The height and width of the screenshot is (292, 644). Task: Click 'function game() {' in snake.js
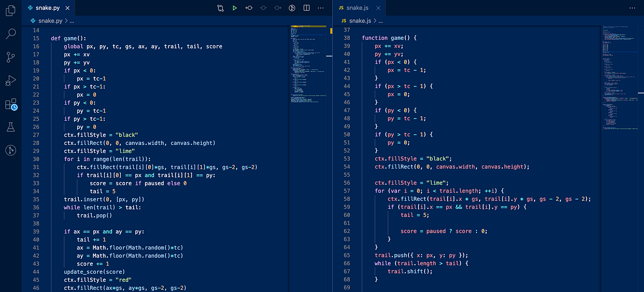(389, 38)
